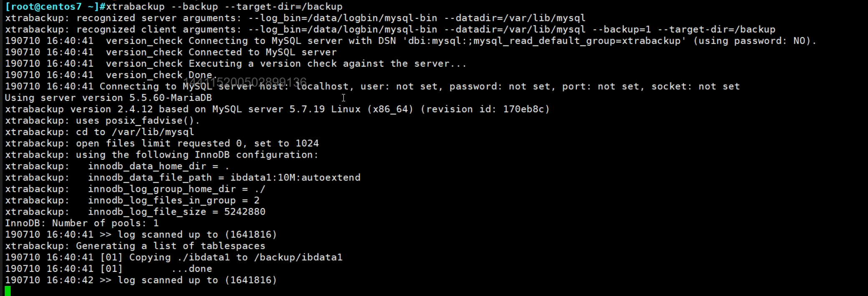This screenshot has width=868, height=296.
Task: Click the innodb_data_home_dir setting line
Action: (x=159, y=166)
